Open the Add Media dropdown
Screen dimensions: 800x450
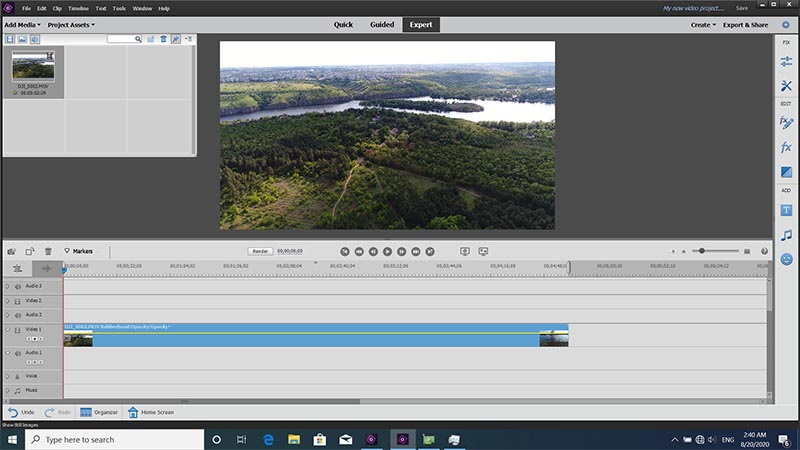point(22,24)
